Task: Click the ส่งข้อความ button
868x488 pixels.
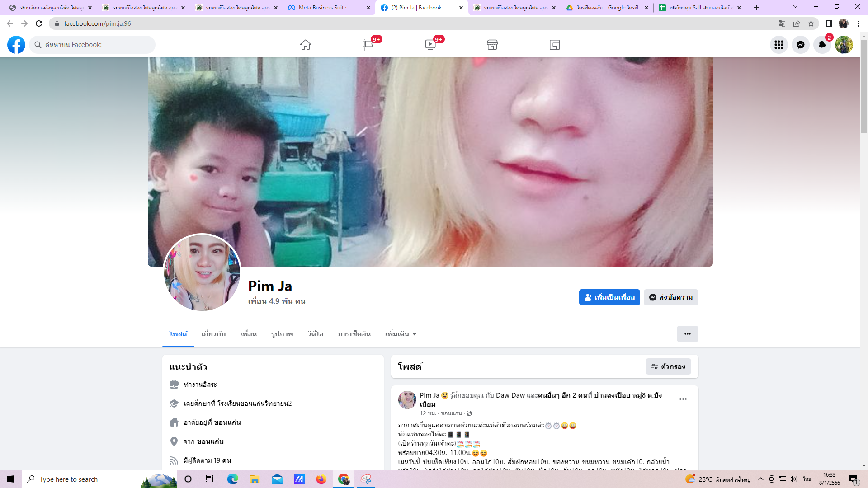Action: [670, 297]
